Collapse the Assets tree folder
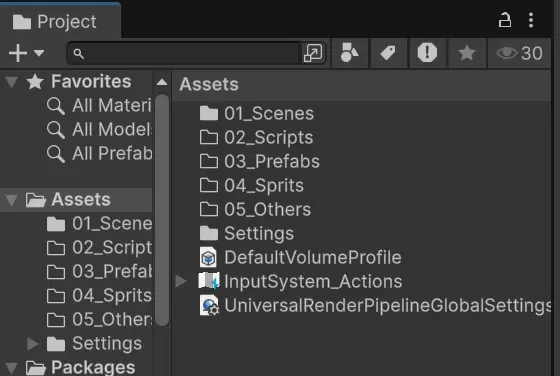Screen dimensions: 560x376 coord(11,200)
